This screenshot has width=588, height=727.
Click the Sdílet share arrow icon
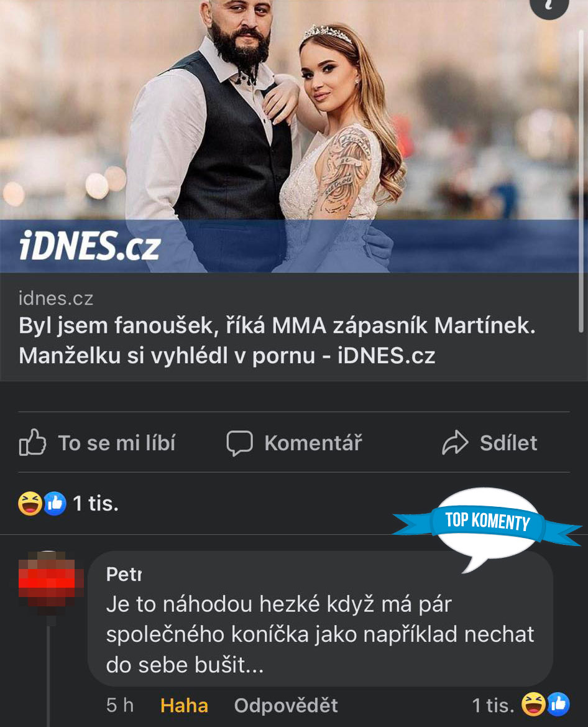[455, 442]
